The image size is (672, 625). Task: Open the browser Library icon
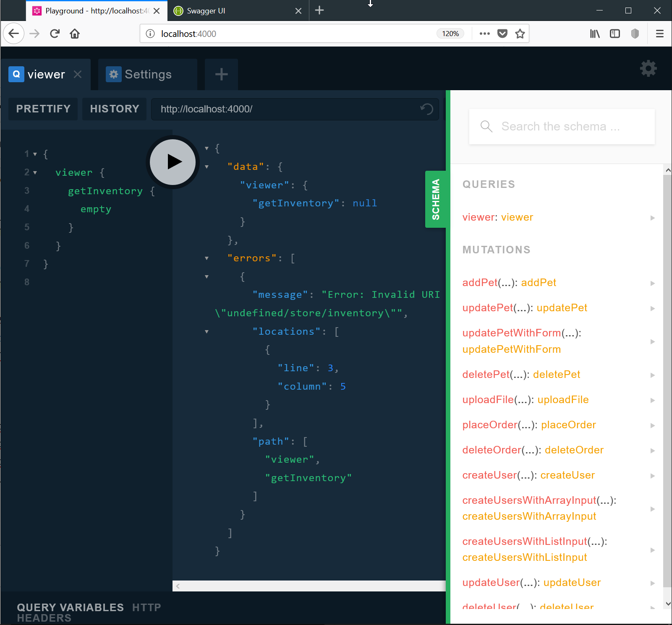tap(595, 34)
